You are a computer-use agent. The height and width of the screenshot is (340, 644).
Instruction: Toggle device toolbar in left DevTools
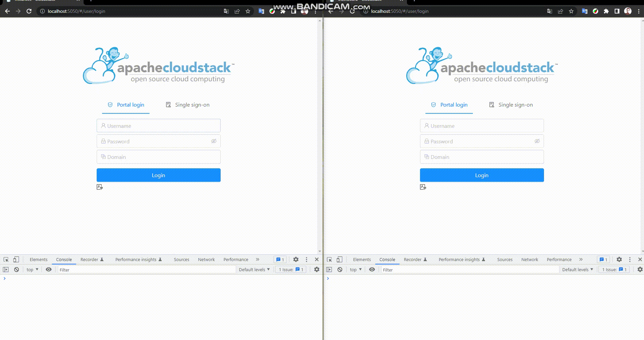click(16, 259)
